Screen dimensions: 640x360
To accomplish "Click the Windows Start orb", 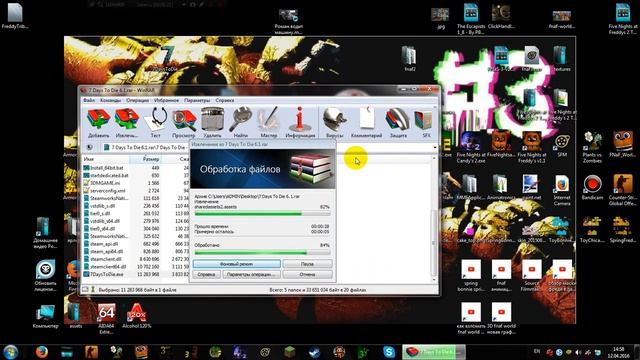I will [x=10, y=351].
